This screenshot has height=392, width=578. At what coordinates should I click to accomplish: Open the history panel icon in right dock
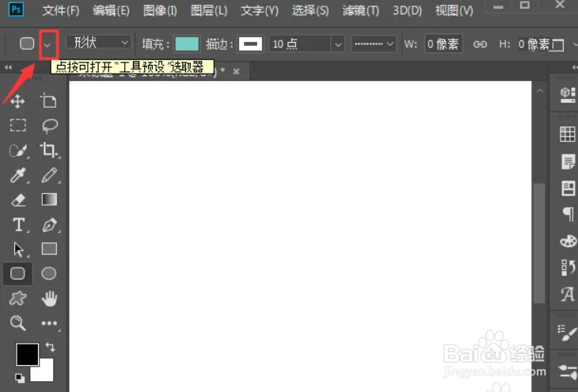[x=568, y=268]
